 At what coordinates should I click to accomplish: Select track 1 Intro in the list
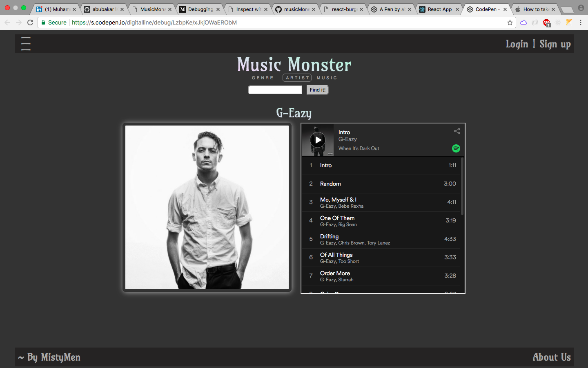click(x=381, y=166)
